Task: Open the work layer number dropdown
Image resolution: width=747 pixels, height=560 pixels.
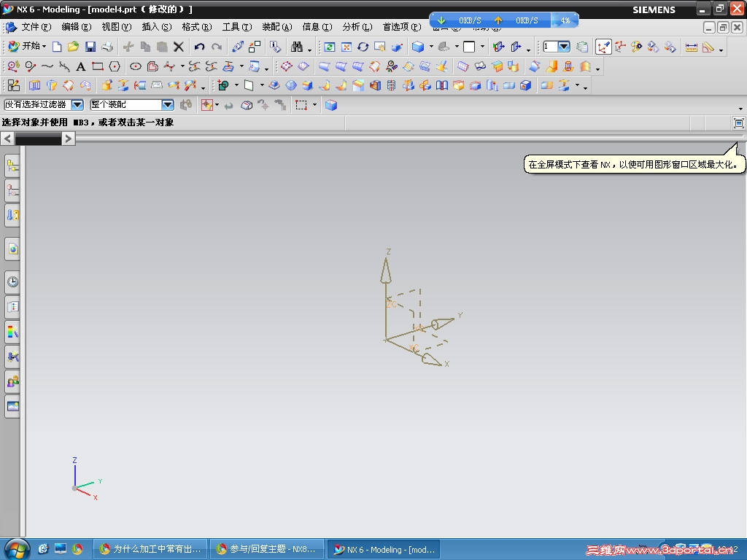Action: 564,47
